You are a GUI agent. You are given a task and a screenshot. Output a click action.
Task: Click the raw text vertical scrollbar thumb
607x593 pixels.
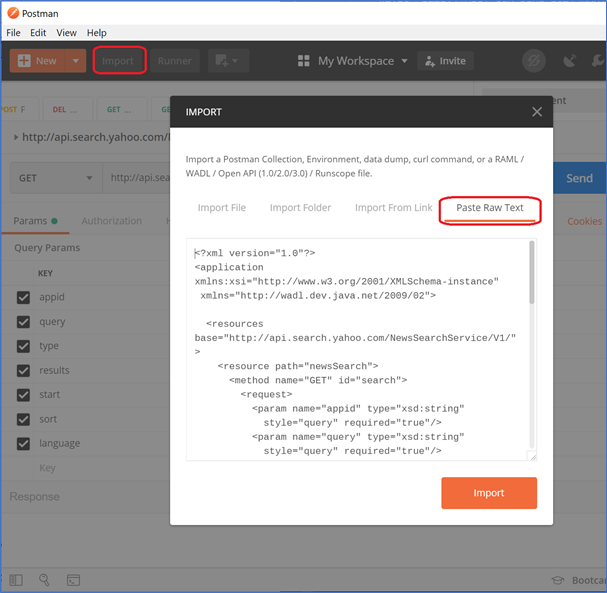532,272
